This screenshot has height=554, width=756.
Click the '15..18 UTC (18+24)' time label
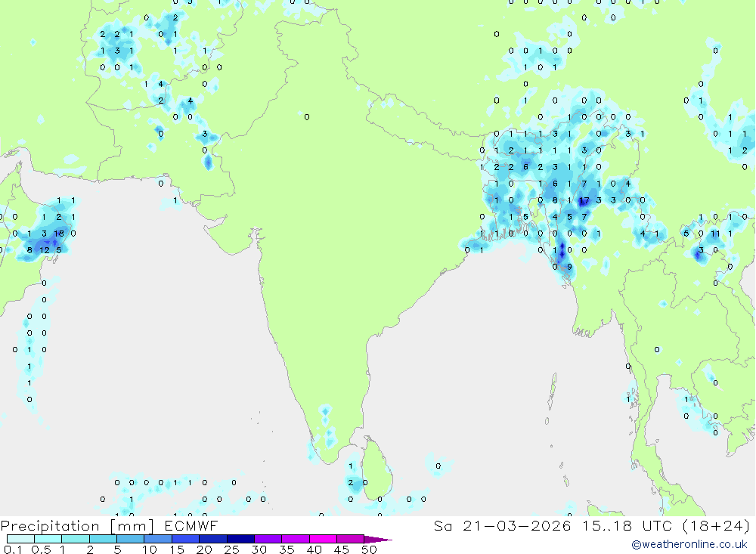click(665, 525)
